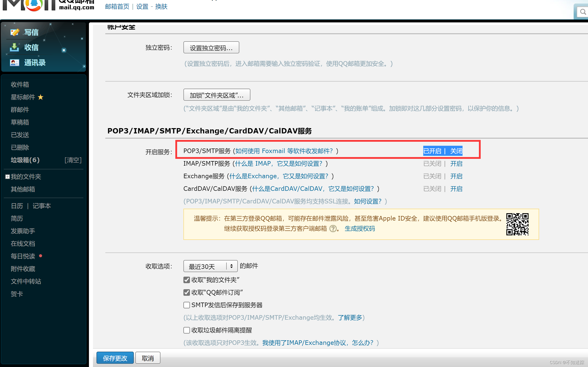Screen dimensions: 588x367
Task: Click 生成授权码 link
Action: (x=359, y=229)
